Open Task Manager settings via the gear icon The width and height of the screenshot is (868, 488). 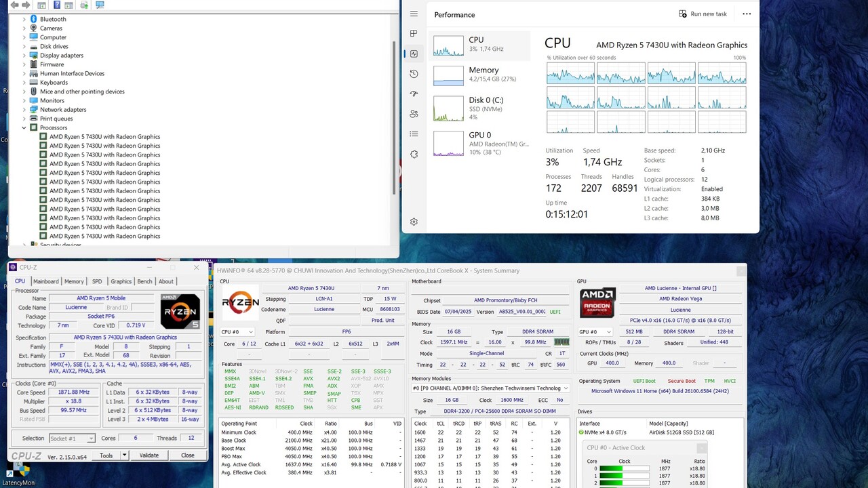point(414,222)
